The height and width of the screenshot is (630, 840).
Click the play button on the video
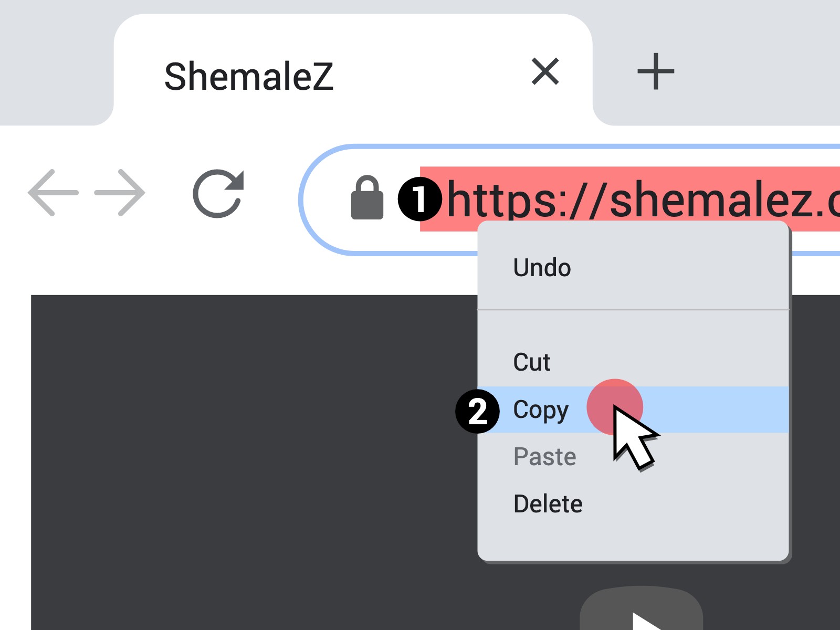pos(642,609)
